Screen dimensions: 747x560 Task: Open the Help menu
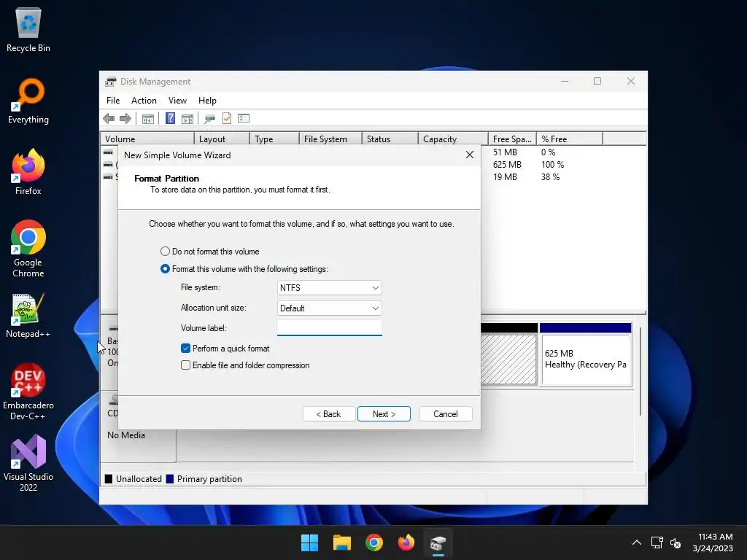(x=207, y=101)
